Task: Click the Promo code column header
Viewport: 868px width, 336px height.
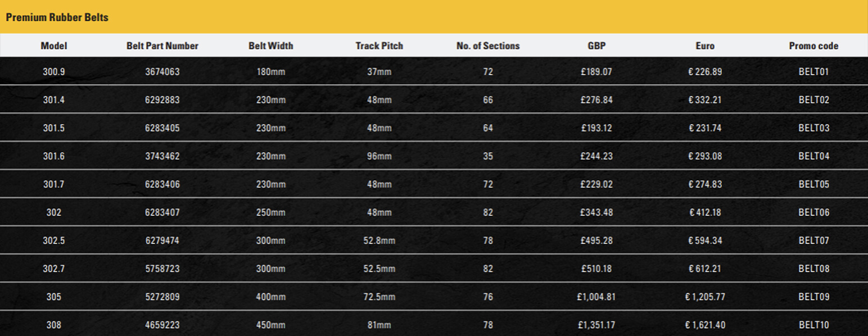Action: click(813, 46)
